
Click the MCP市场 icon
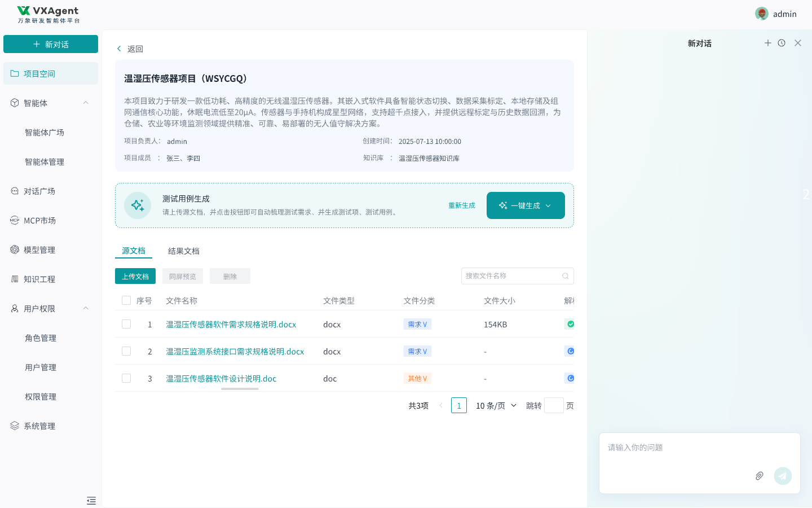[x=15, y=220]
